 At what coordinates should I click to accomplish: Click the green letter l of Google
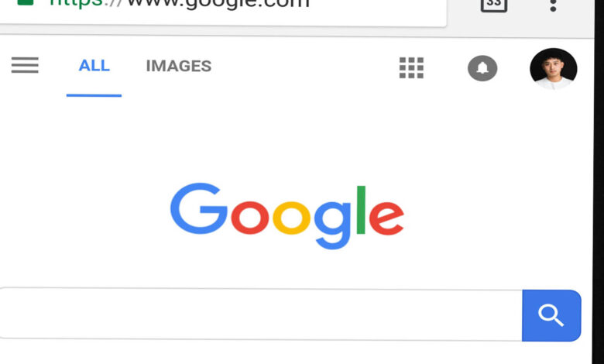pyautogui.click(x=361, y=210)
